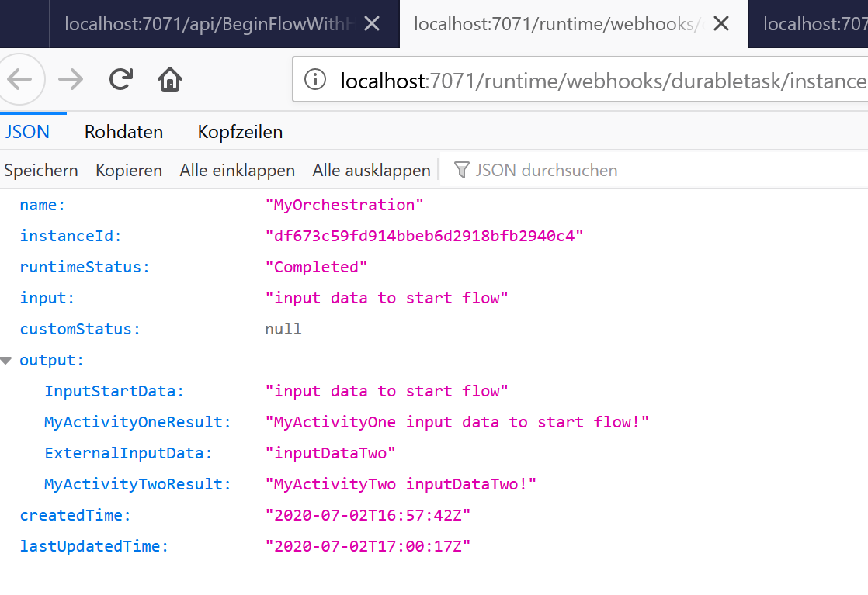This screenshot has height=595, width=868.
Task: Switch to the BeginFlowWithH browser tab
Action: pos(208,24)
